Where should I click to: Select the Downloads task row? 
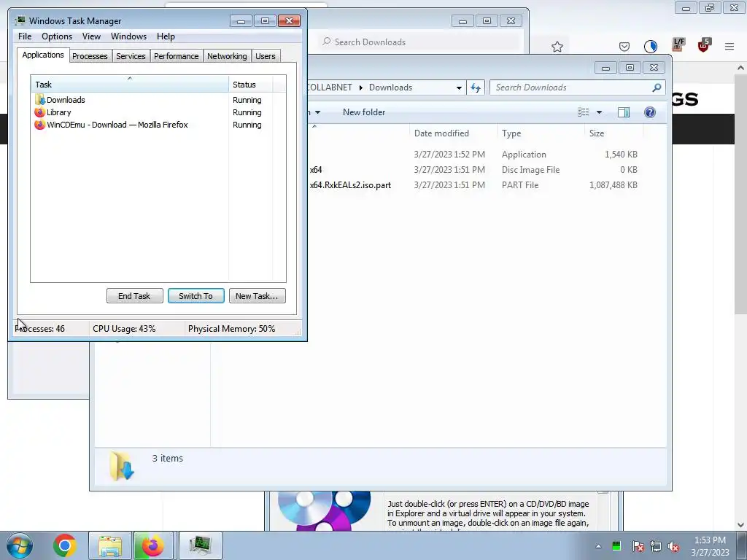(158, 100)
